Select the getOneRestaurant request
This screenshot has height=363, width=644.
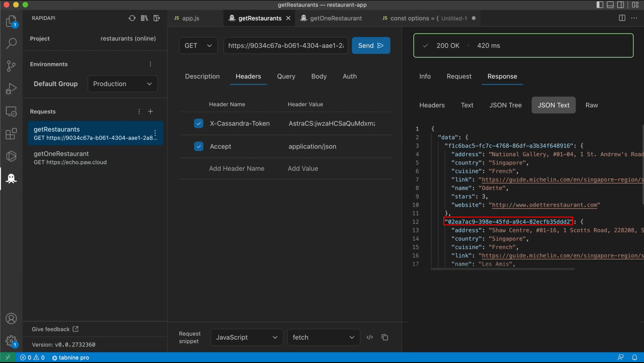pos(95,158)
